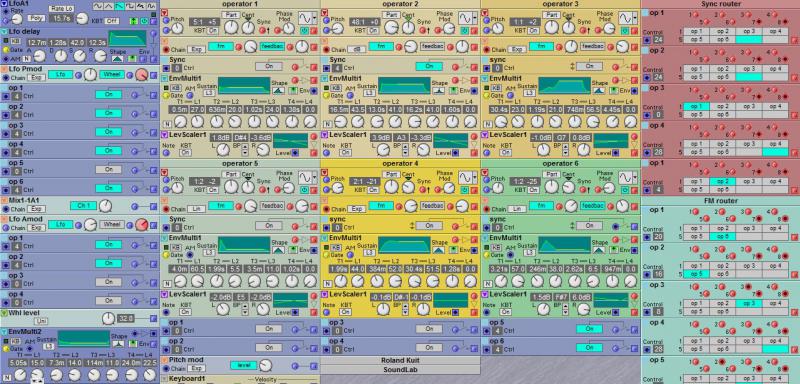This screenshot has height=384, width=800.
Task: Select op 2 cell in last Sync router row
Action: pyautogui.click(x=722, y=181)
